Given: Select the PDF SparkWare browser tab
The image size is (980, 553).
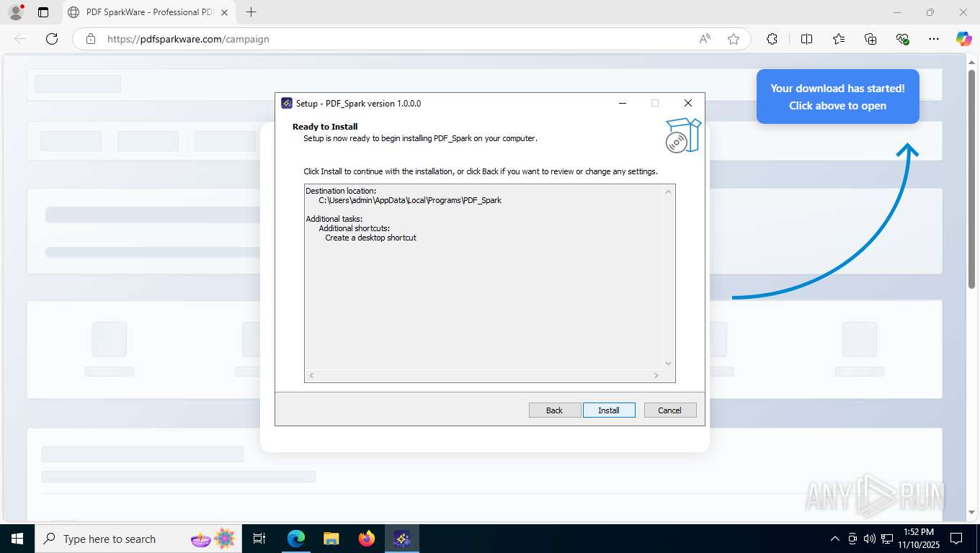Looking at the screenshot, I should 148,12.
